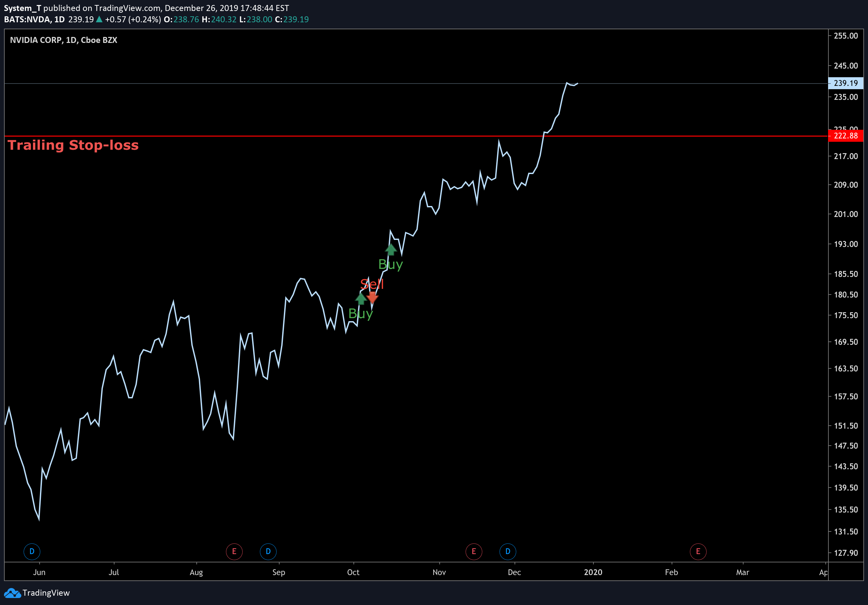Image resolution: width=868 pixels, height=605 pixels.
Task: Click the lower green Buy arrow
Action: (x=361, y=299)
